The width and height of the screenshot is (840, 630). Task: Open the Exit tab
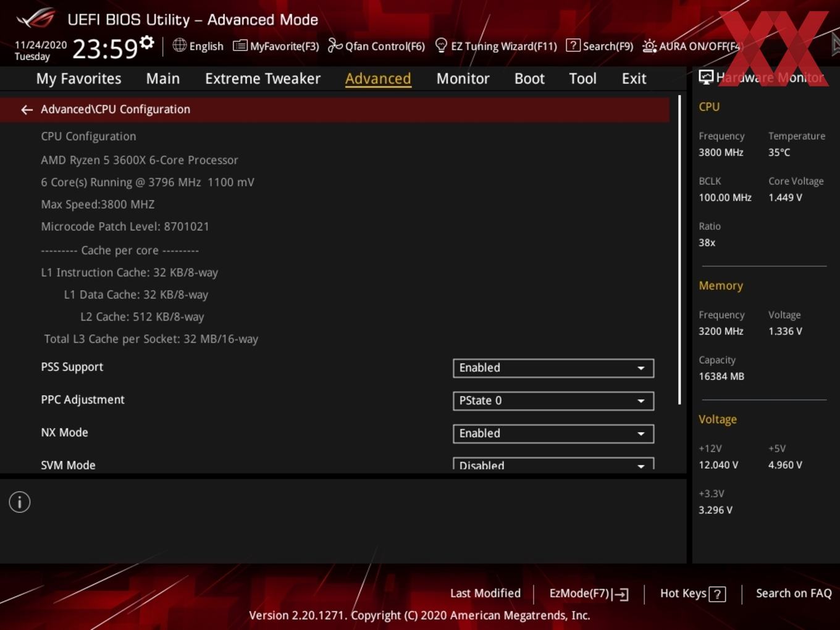tap(634, 78)
